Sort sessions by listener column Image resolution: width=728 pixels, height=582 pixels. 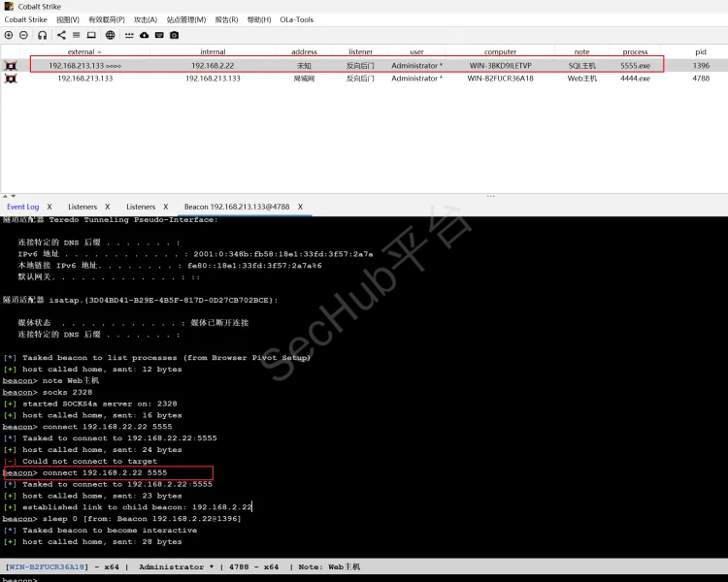[x=360, y=51]
